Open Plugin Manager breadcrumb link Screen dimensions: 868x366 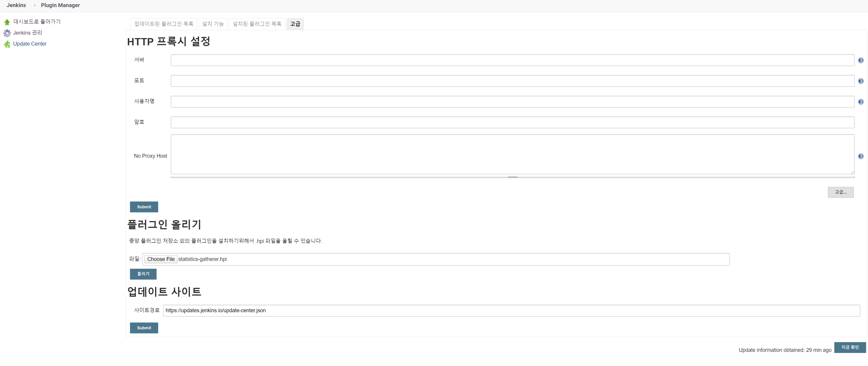(x=60, y=5)
